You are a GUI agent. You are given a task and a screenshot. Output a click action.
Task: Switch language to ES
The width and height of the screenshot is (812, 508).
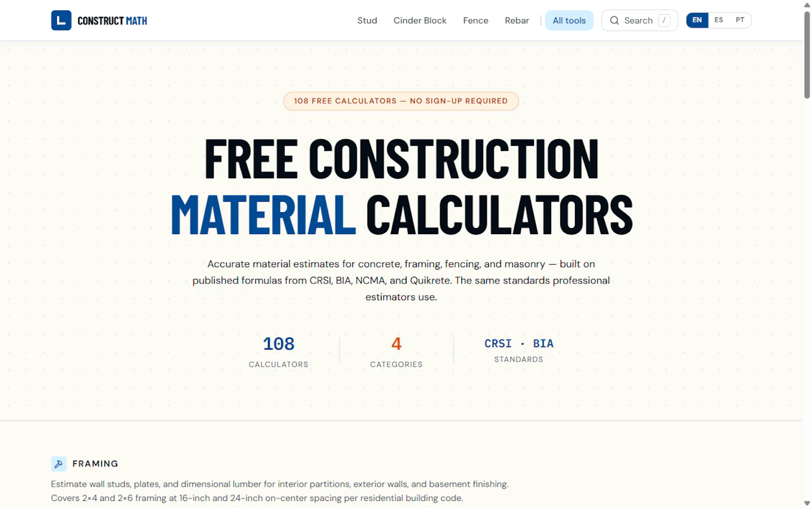click(x=719, y=20)
